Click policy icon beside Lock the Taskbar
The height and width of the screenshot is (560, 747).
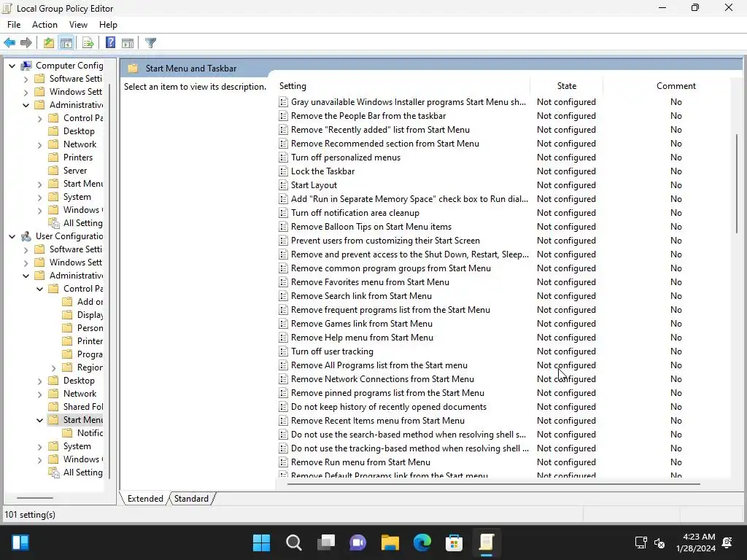coord(283,171)
